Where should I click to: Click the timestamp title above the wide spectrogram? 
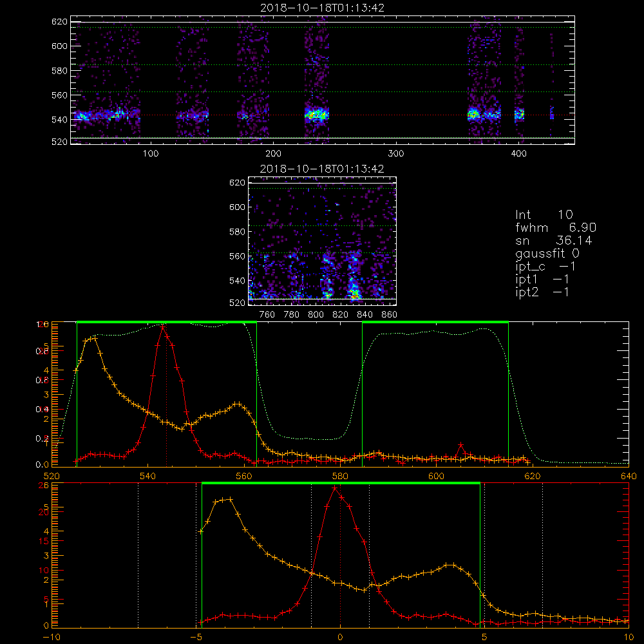pos(322,8)
